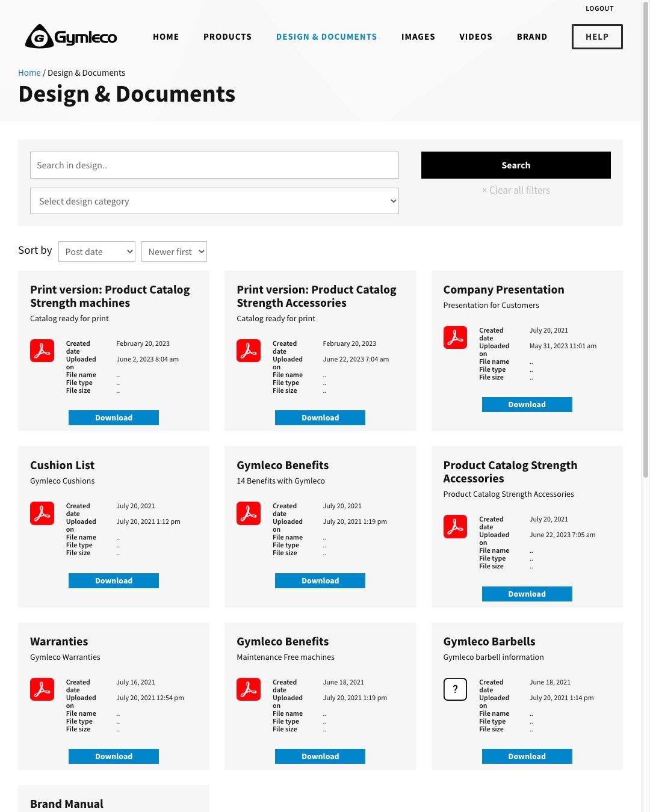The image size is (650, 812).
Task: Click the Warranties card title
Action: (59, 641)
